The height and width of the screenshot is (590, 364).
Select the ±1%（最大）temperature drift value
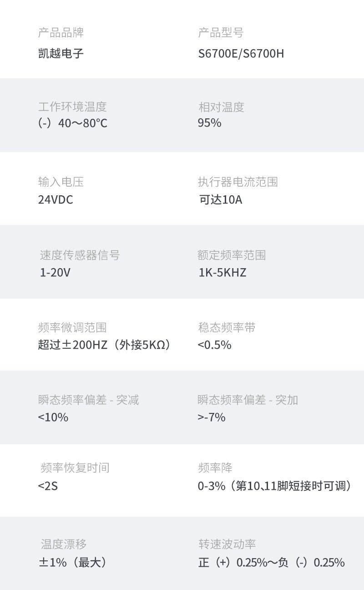(73, 563)
